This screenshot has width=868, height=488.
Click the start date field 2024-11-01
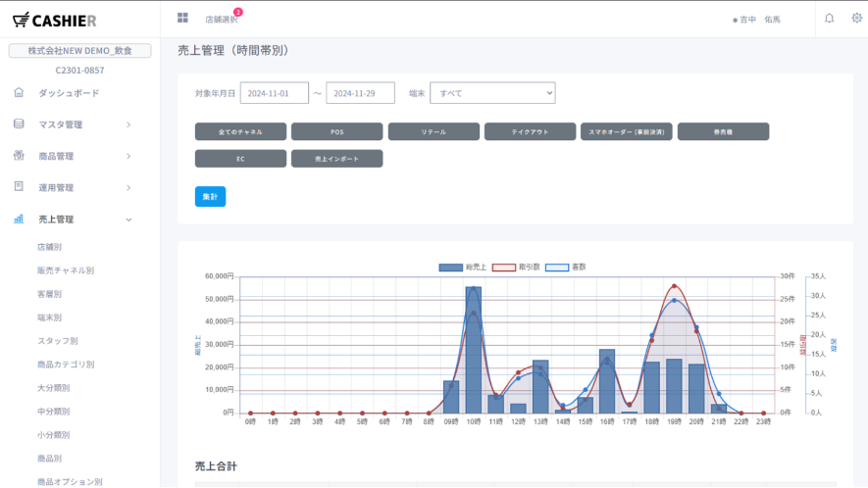tap(274, 93)
